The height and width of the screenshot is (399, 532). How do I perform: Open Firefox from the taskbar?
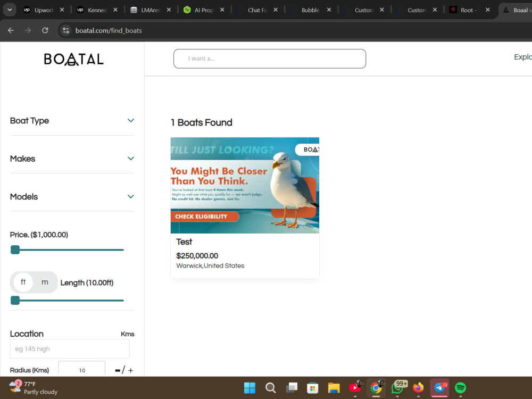[x=418, y=388]
